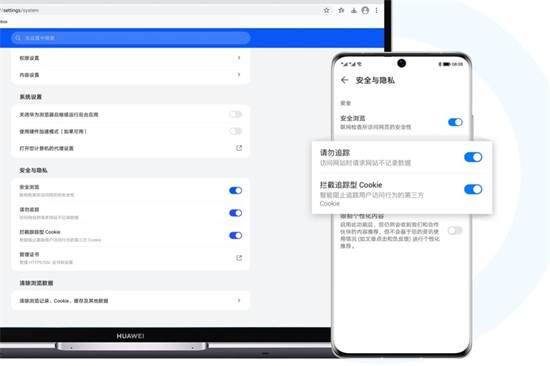The image size is (550, 366).
Task: Tap the 请勿追踪 label on the phone card
Action: click(335, 153)
